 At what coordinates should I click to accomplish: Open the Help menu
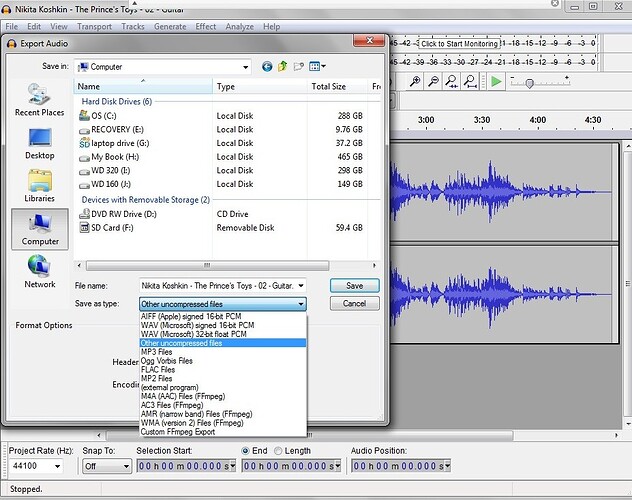[272, 27]
